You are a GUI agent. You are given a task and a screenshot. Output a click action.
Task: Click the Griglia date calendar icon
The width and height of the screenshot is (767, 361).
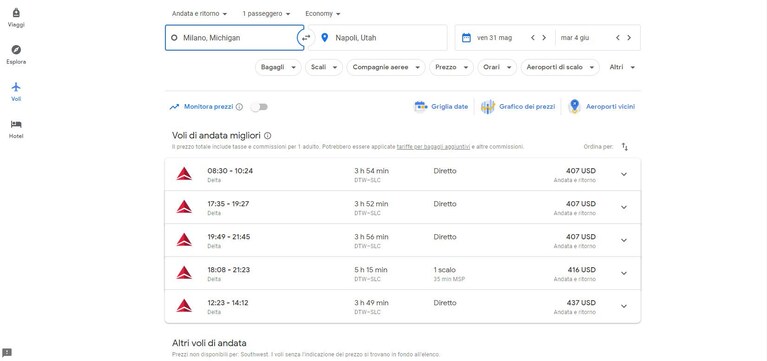[420, 106]
